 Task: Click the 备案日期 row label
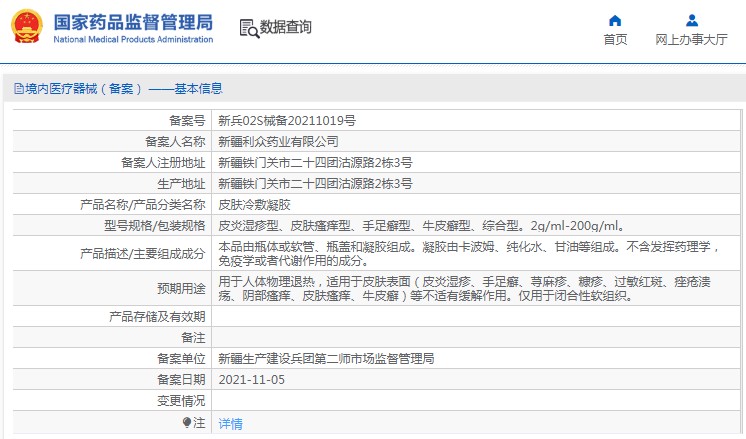(x=181, y=380)
